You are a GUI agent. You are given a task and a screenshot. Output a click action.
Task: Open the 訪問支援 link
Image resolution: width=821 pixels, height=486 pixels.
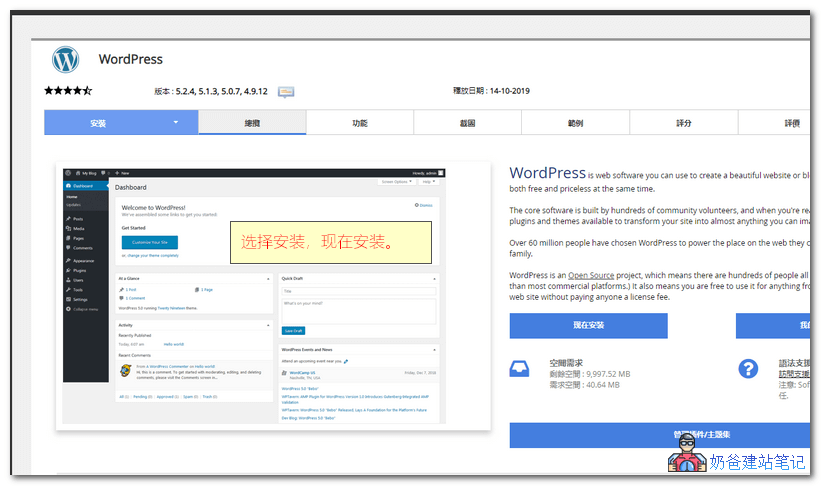pyautogui.click(x=794, y=374)
